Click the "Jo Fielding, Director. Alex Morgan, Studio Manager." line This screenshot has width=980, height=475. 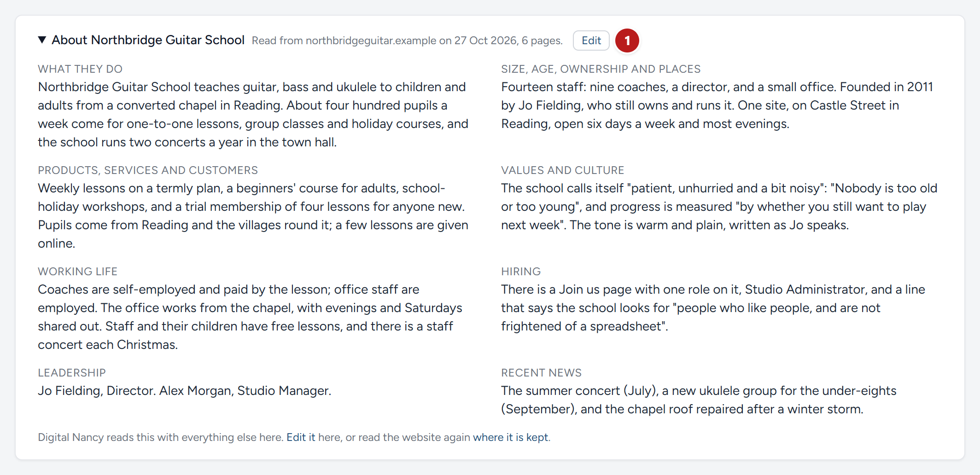(x=185, y=391)
